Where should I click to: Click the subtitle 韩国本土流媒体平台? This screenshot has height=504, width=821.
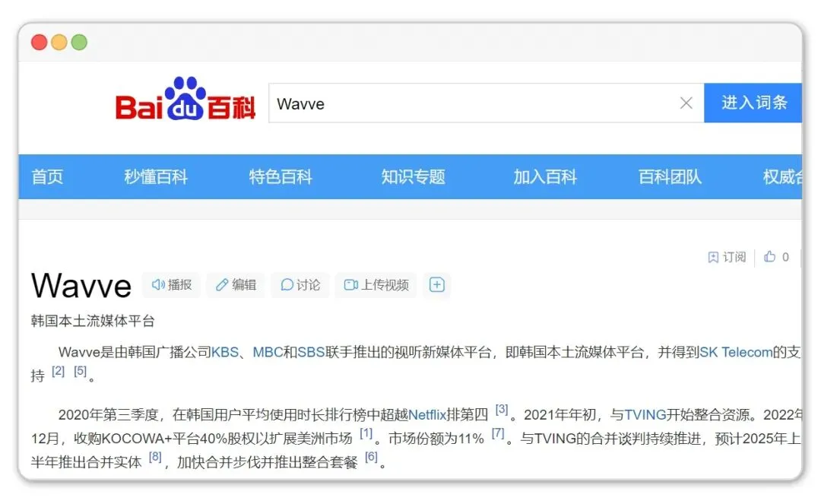(94, 321)
